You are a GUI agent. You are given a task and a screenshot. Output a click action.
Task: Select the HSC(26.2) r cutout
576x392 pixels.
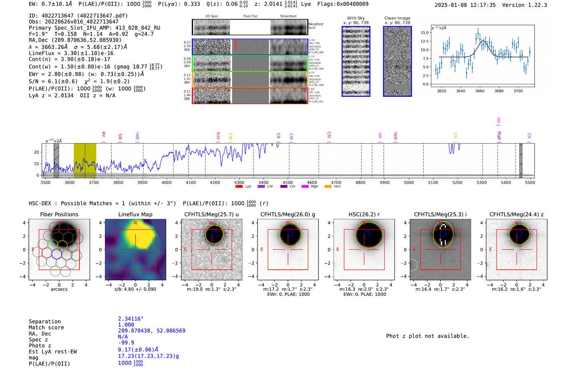point(364,250)
